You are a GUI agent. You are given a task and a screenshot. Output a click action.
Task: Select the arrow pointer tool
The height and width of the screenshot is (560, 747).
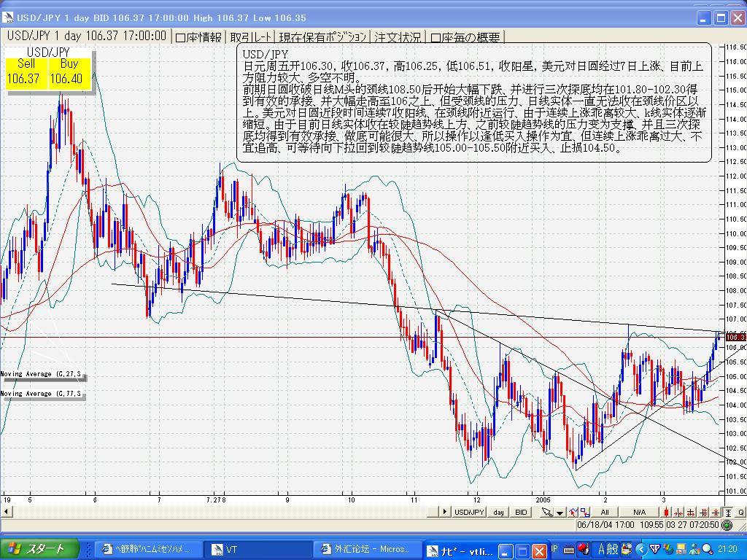click(547, 513)
